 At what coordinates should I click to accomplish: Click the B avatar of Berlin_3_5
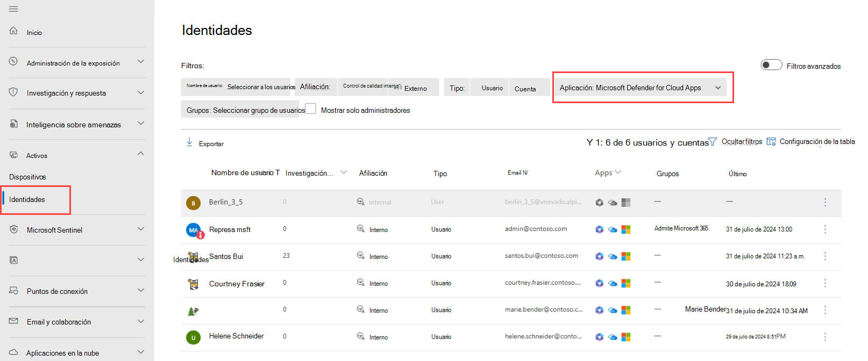[x=193, y=203]
